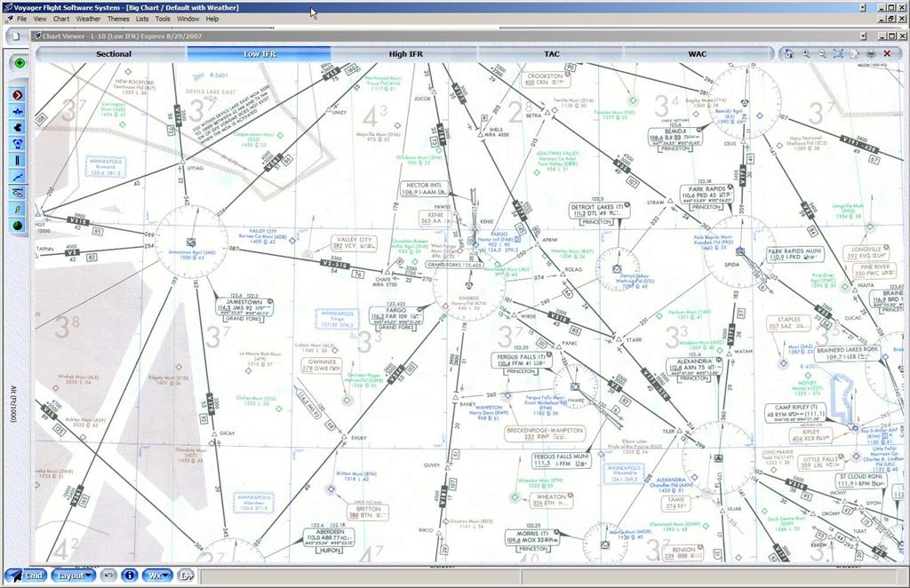Image resolution: width=910 pixels, height=588 pixels.
Task: Click the HECTOR INTL label box
Action: (x=425, y=189)
